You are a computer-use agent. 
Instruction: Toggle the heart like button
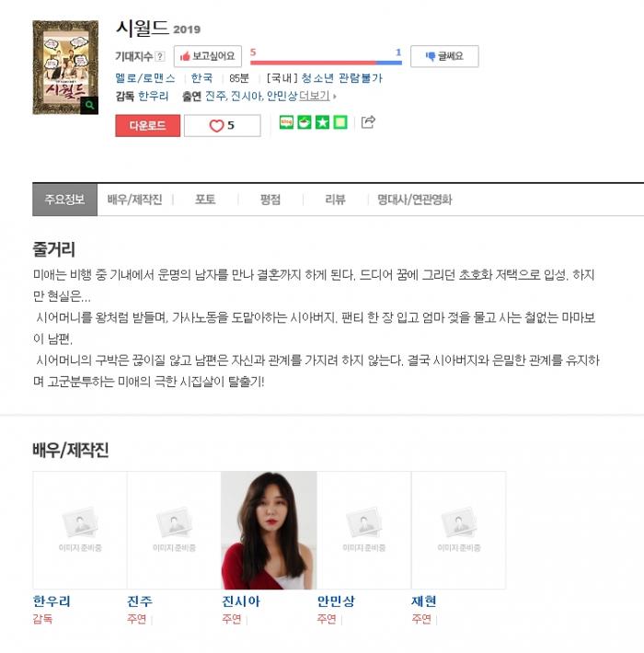point(223,125)
